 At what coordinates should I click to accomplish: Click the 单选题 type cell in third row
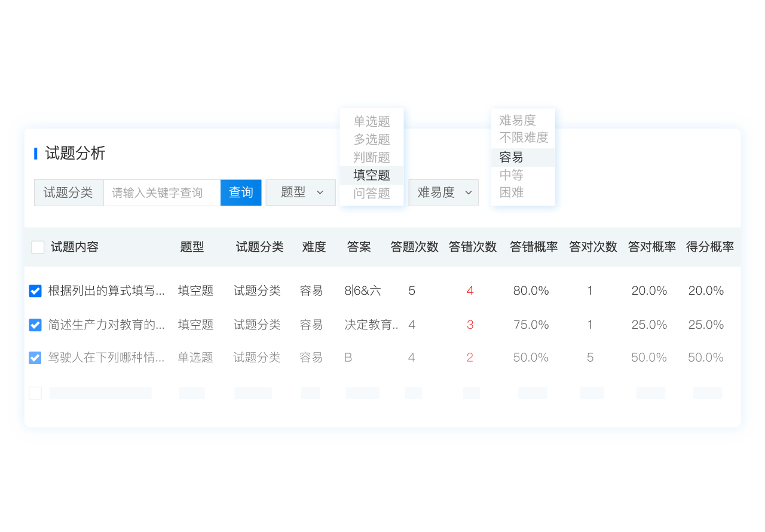[195, 357]
